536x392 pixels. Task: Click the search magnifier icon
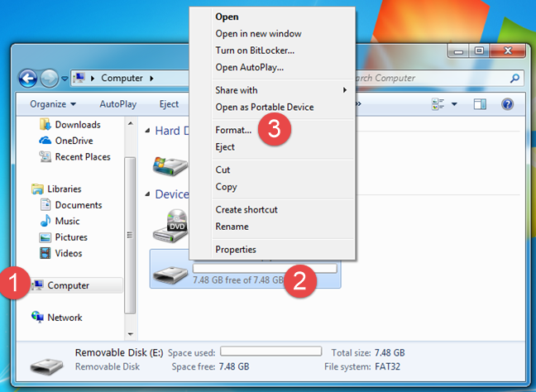click(x=514, y=79)
